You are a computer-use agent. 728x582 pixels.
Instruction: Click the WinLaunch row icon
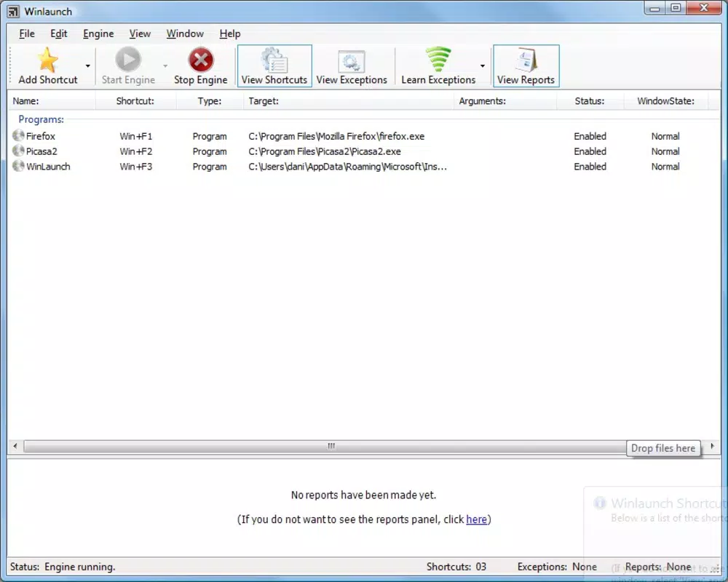click(x=18, y=166)
